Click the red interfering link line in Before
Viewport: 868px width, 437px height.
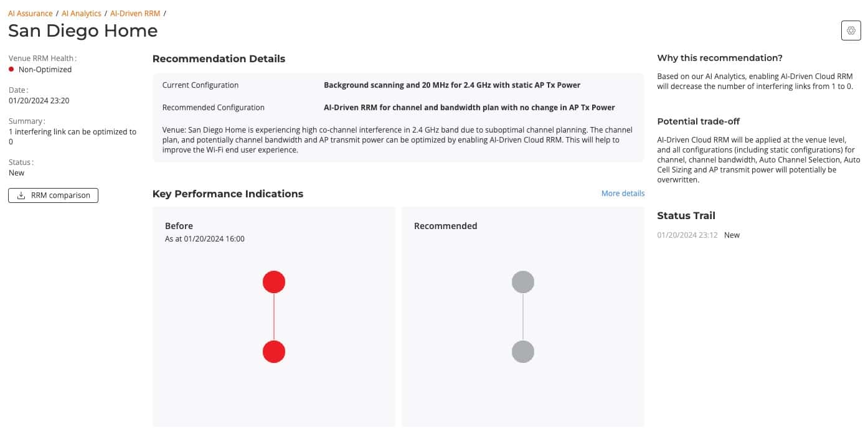[274, 317]
